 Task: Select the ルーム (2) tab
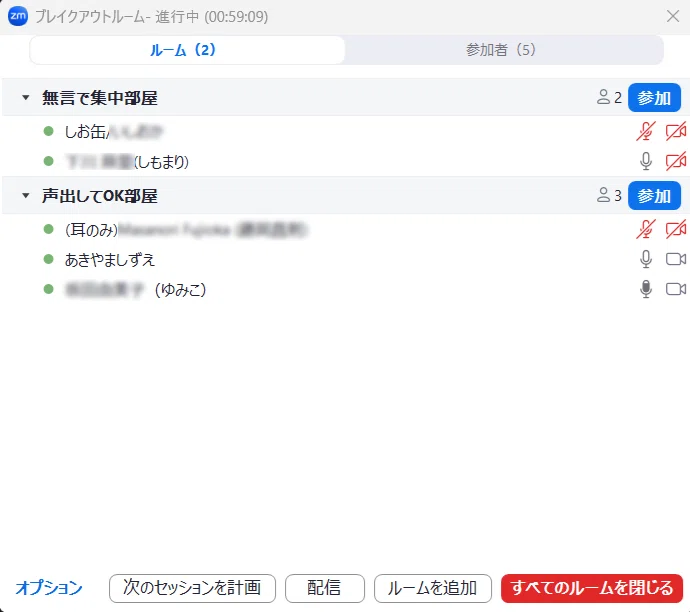(183, 50)
